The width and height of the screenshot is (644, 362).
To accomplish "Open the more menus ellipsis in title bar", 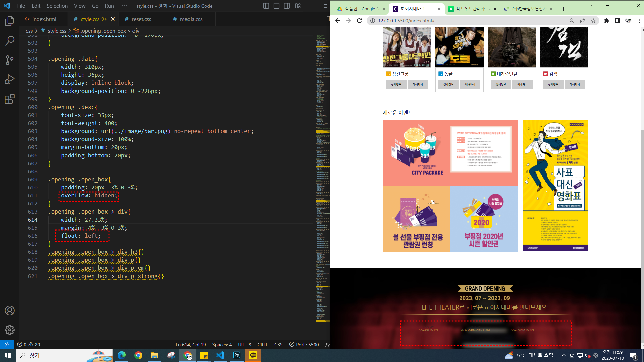I will coord(125,6).
